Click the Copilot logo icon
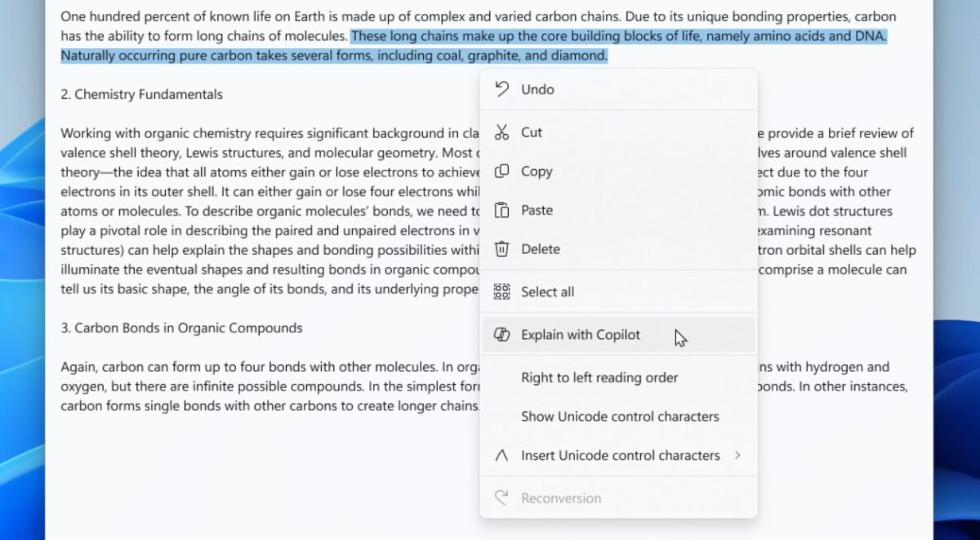Image resolution: width=980 pixels, height=540 pixels. [x=502, y=335]
